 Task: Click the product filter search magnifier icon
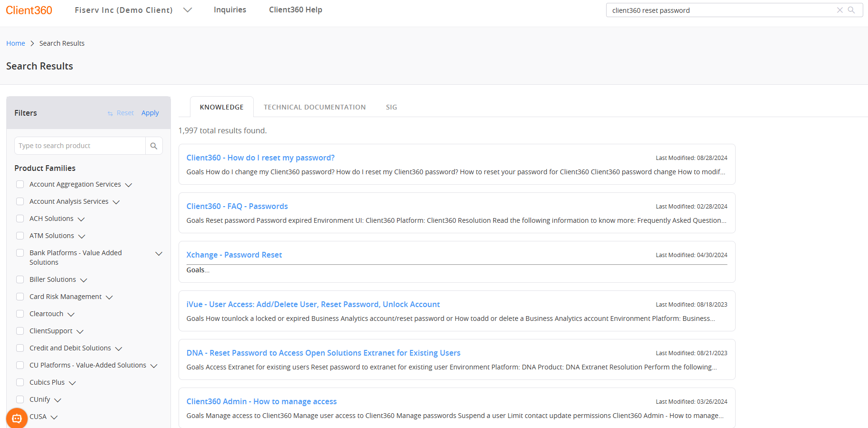coord(154,146)
